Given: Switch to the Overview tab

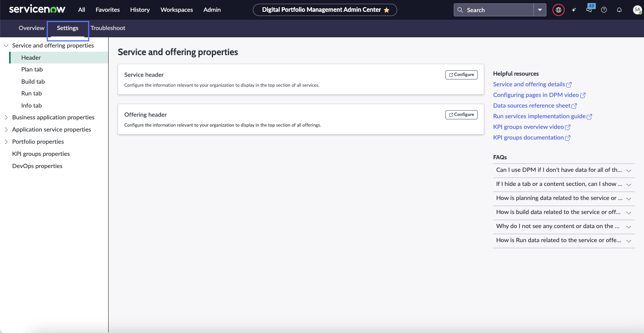Looking at the screenshot, I should pos(32,28).
